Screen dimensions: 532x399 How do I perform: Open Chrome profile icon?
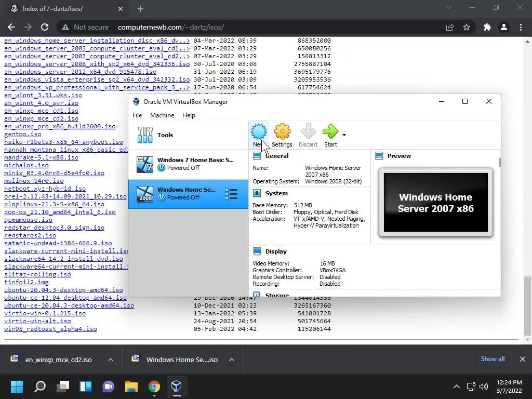504,27
